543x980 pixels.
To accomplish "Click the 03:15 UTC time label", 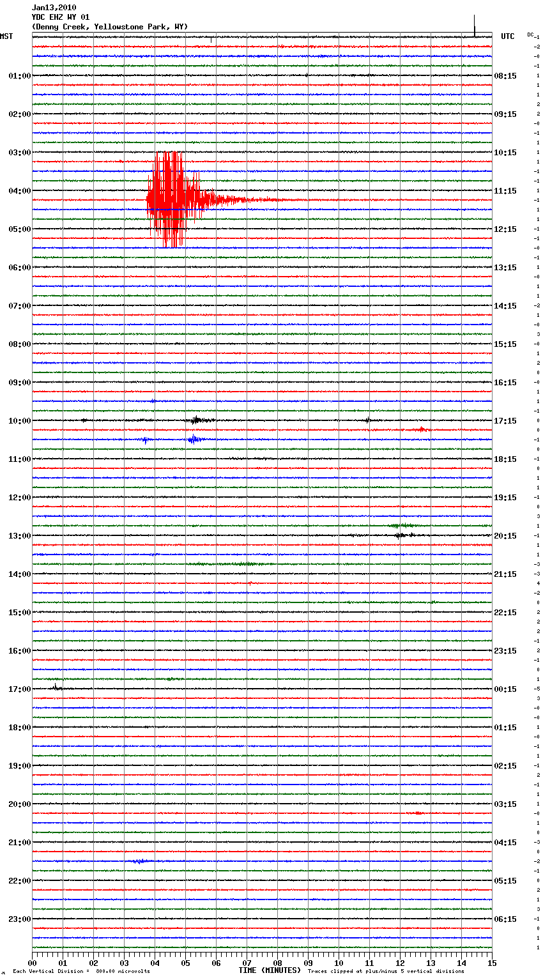I will 505,804.
